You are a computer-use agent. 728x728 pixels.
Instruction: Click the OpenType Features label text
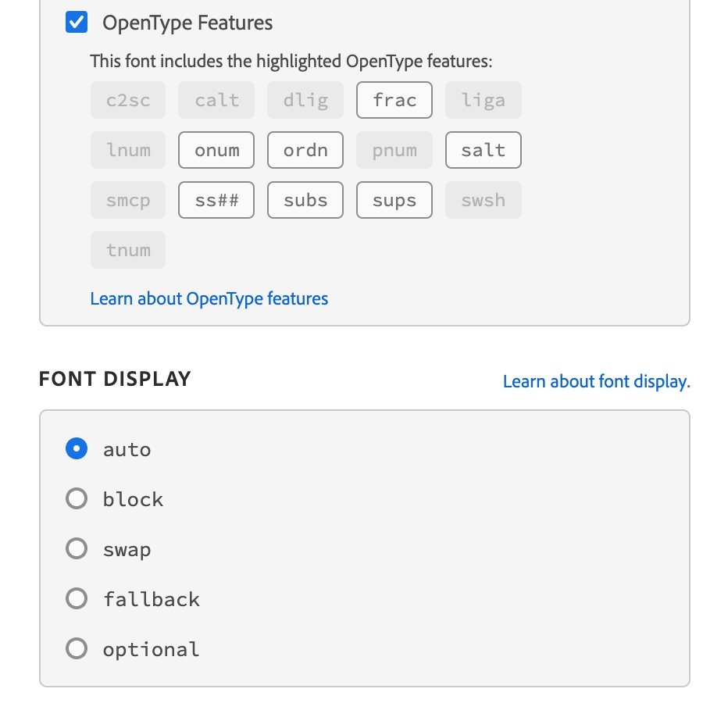coord(187,23)
